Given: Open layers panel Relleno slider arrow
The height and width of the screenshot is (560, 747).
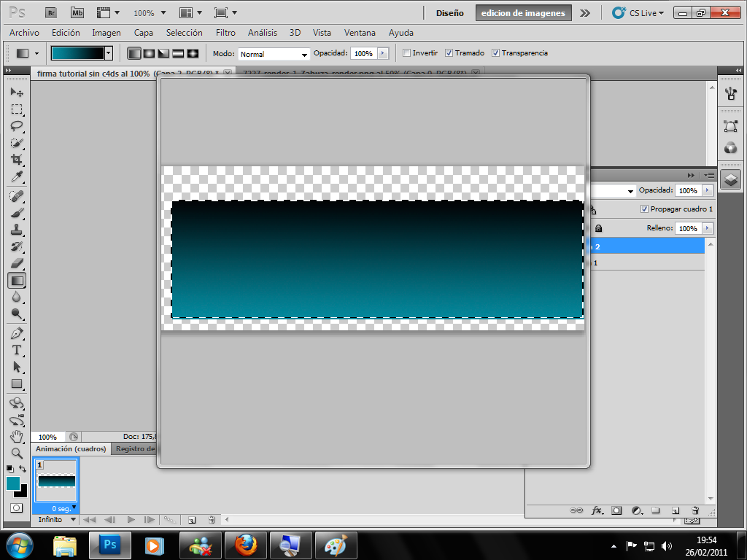Looking at the screenshot, I should coord(708,228).
